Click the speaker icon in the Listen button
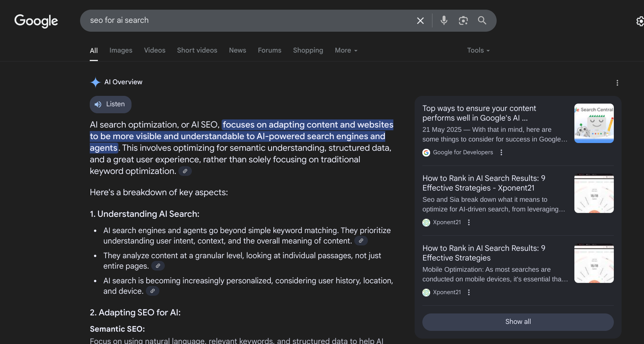This screenshot has width=644, height=344. [x=98, y=104]
